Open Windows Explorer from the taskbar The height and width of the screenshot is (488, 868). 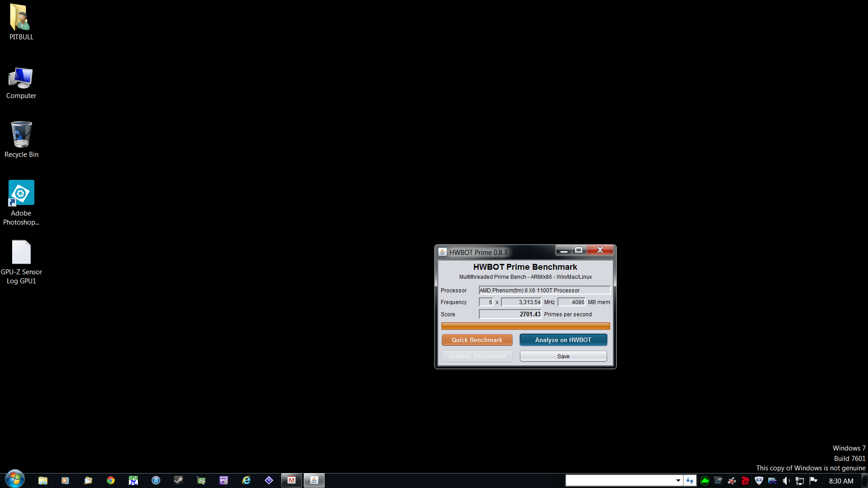(43, 480)
